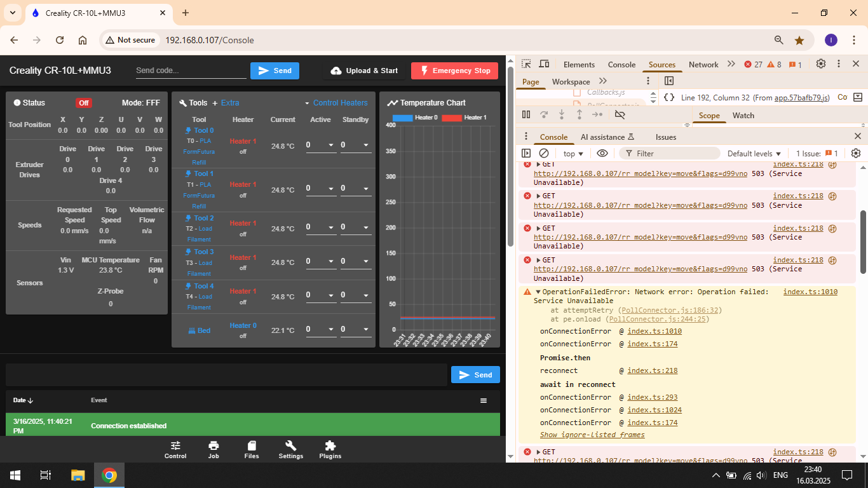Follow the PollConnector.js:186:32 stack link
This screenshot has height=488, width=868.
tap(670, 310)
